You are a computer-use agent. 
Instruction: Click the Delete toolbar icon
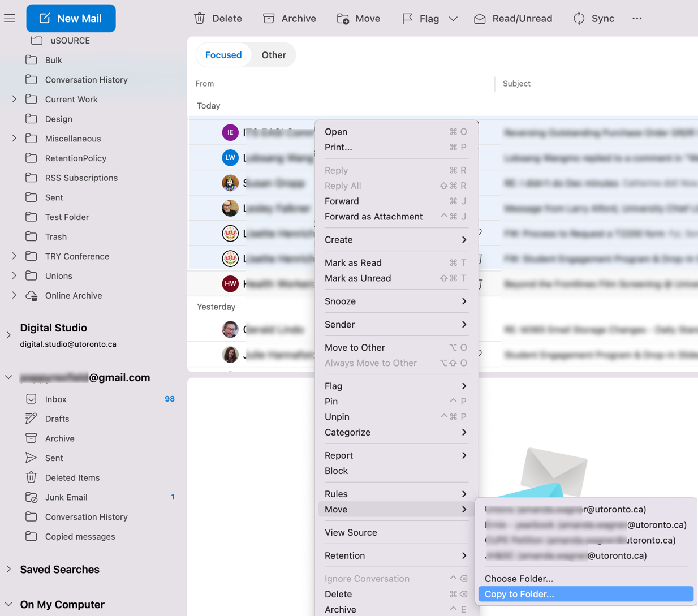(199, 18)
